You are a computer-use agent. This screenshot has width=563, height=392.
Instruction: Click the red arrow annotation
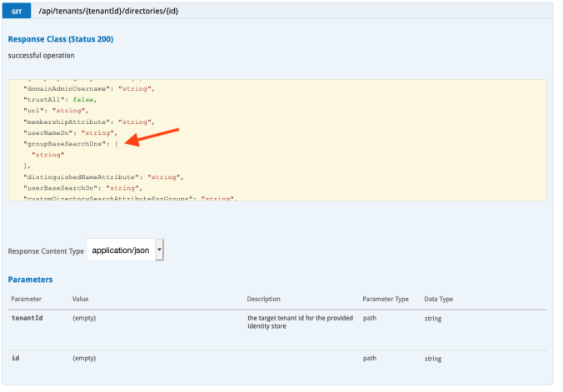tap(155, 138)
